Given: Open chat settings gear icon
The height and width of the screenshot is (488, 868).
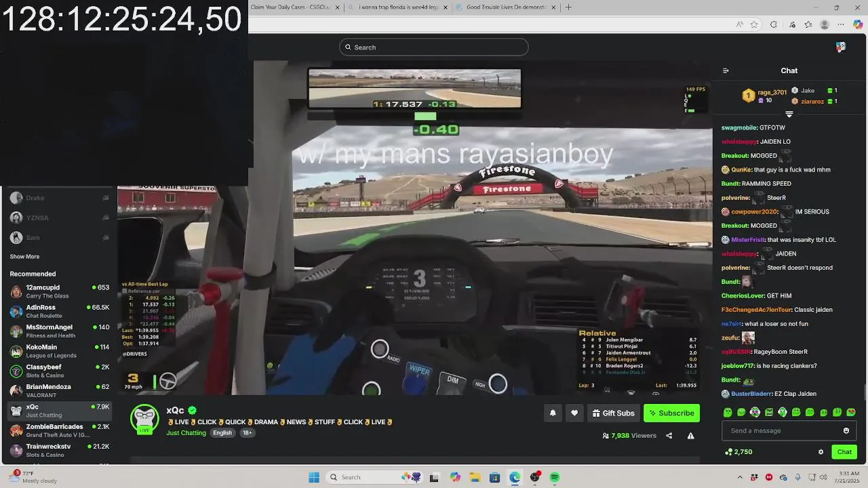Looking at the screenshot, I should [x=821, y=452].
